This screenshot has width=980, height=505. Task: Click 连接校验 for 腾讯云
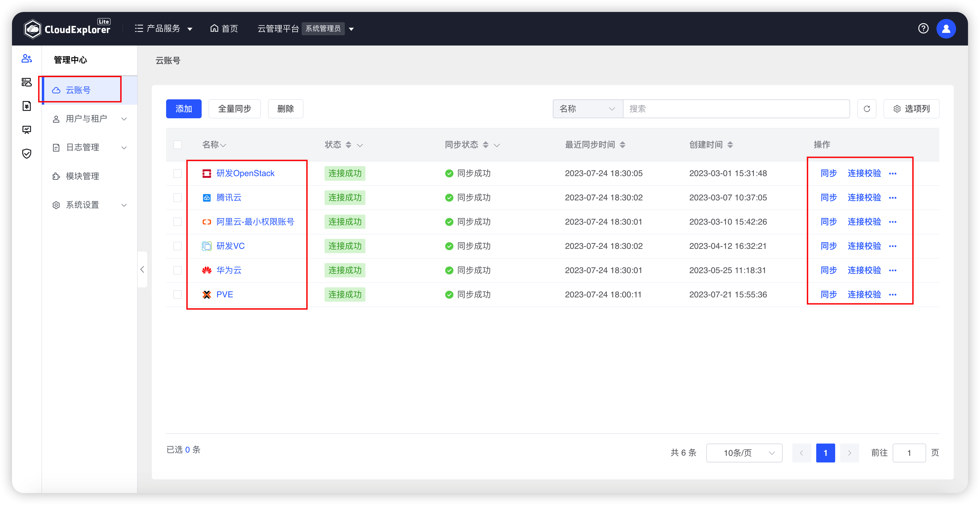point(864,198)
